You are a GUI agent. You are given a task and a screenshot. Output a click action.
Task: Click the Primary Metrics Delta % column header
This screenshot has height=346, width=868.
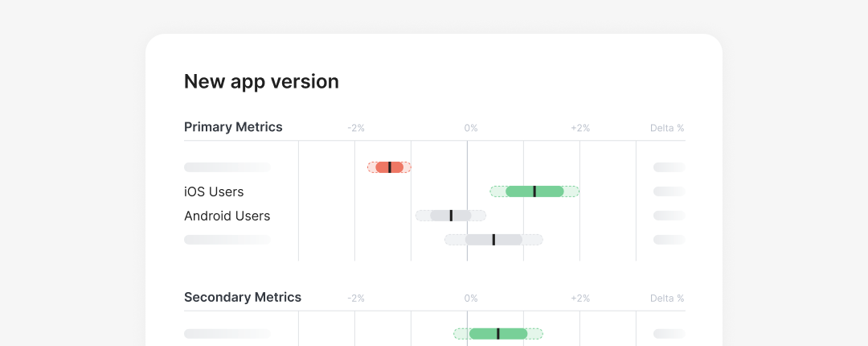[667, 128]
